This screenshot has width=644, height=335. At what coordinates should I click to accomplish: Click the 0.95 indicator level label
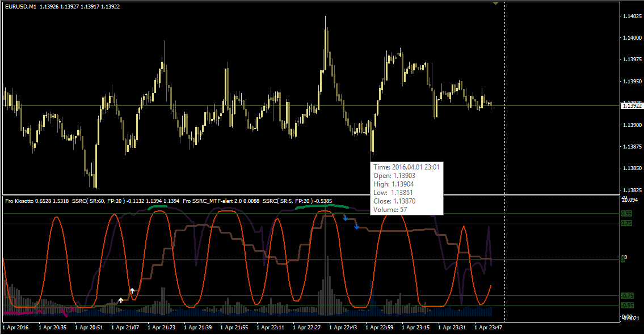627,214
